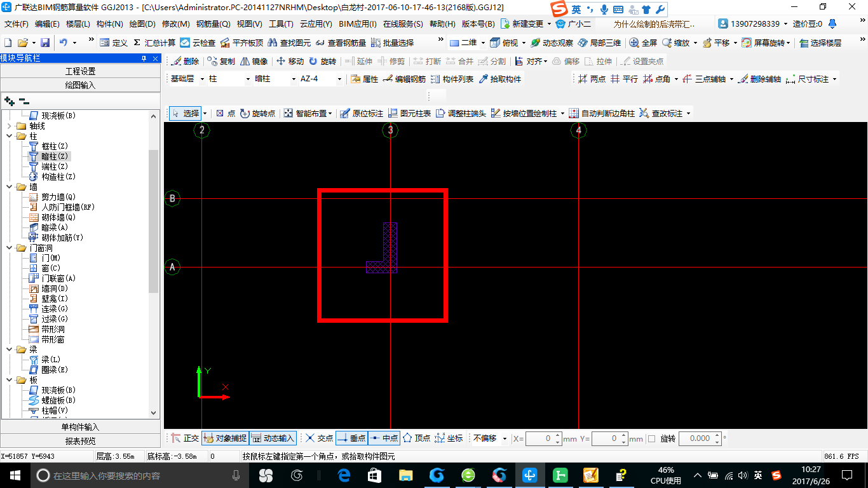868x488 pixels.
Task: Open 报表预览 report preview
Action: (x=80, y=441)
